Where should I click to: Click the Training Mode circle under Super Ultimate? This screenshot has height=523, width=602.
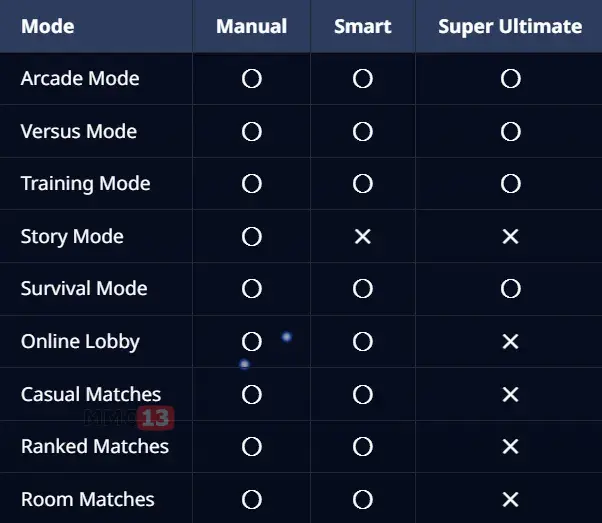(510, 184)
